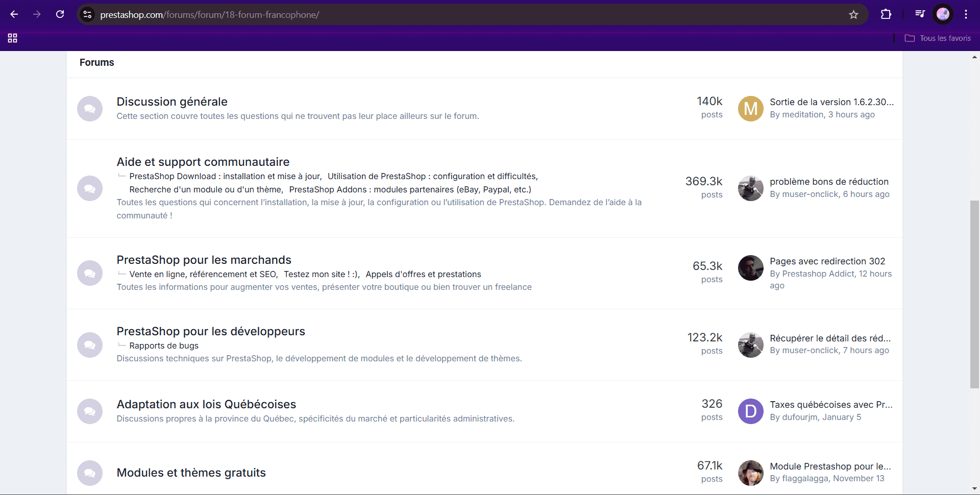This screenshot has width=980, height=495.
Task: Open the apps grid shortcut icon
Action: pyautogui.click(x=13, y=38)
